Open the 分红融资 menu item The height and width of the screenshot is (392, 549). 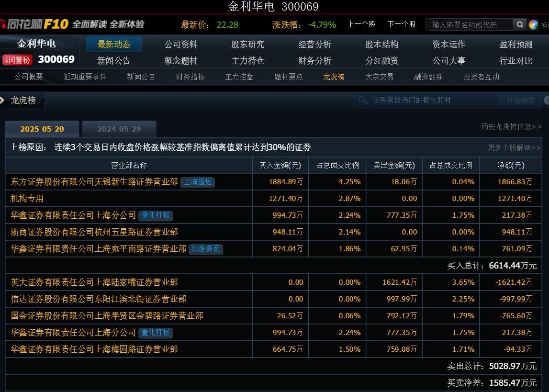click(x=381, y=61)
